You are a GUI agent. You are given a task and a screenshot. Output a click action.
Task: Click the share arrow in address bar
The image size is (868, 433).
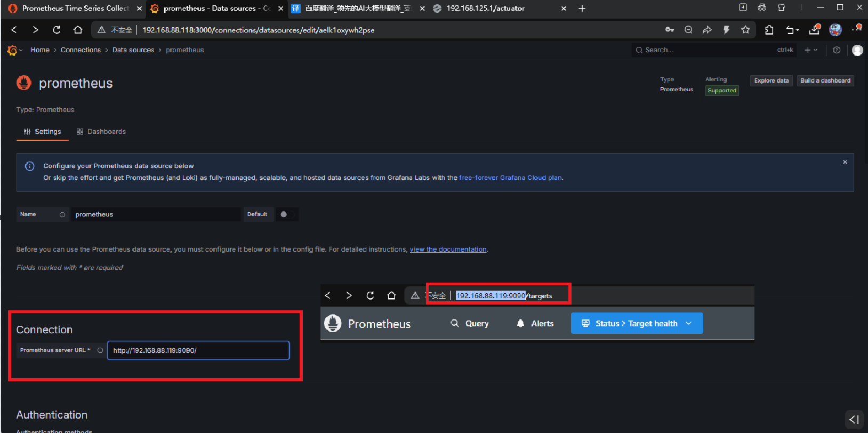(707, 30)
